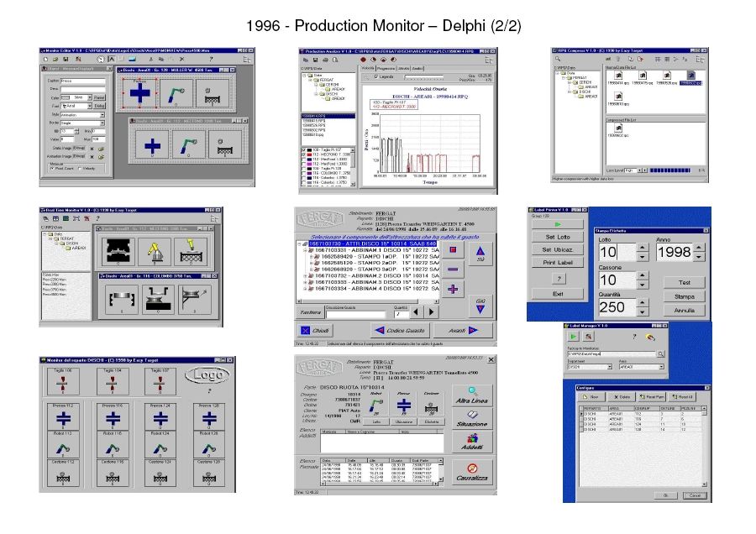Click magnifier icon in RPQ Compress toolbar
The height and width of the screenshot is (534, 756).
(x=558, y=60)
